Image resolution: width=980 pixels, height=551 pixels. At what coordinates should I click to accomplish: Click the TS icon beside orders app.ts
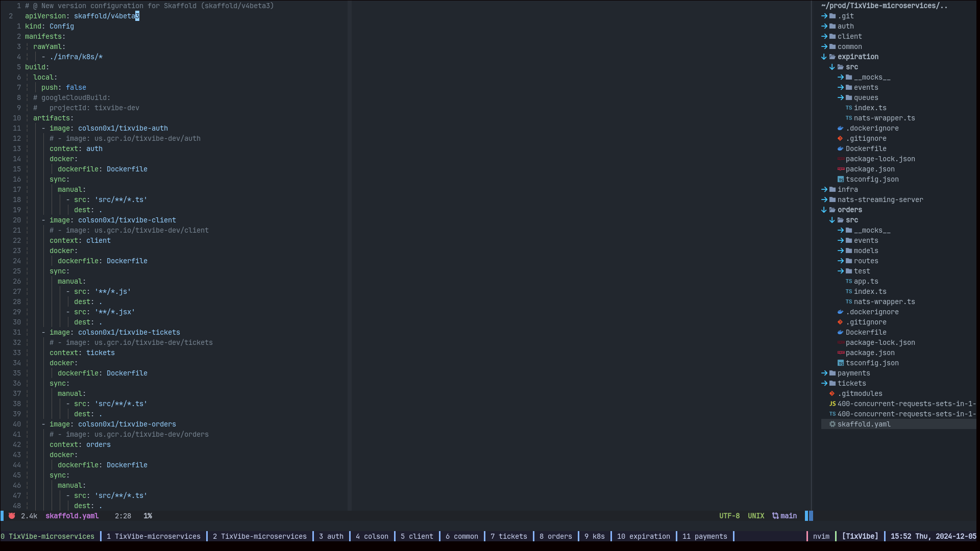coord(848,281)
